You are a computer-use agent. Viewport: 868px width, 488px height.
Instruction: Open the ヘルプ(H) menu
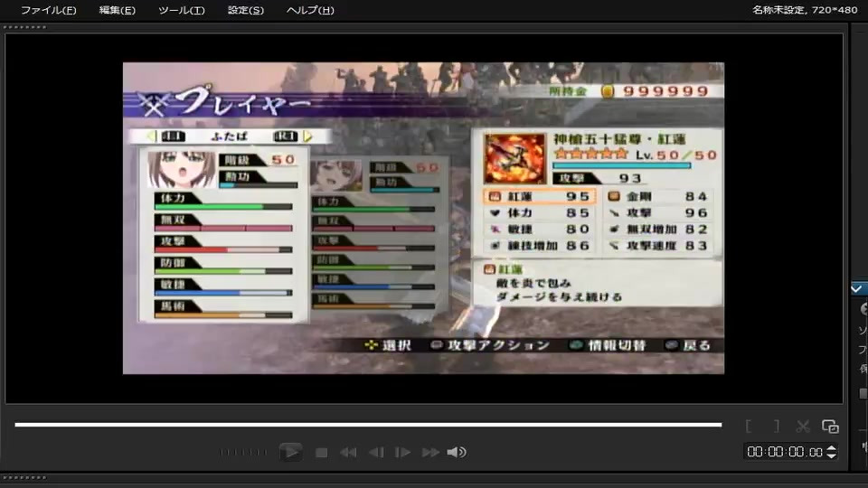click(x=310, y=10)
